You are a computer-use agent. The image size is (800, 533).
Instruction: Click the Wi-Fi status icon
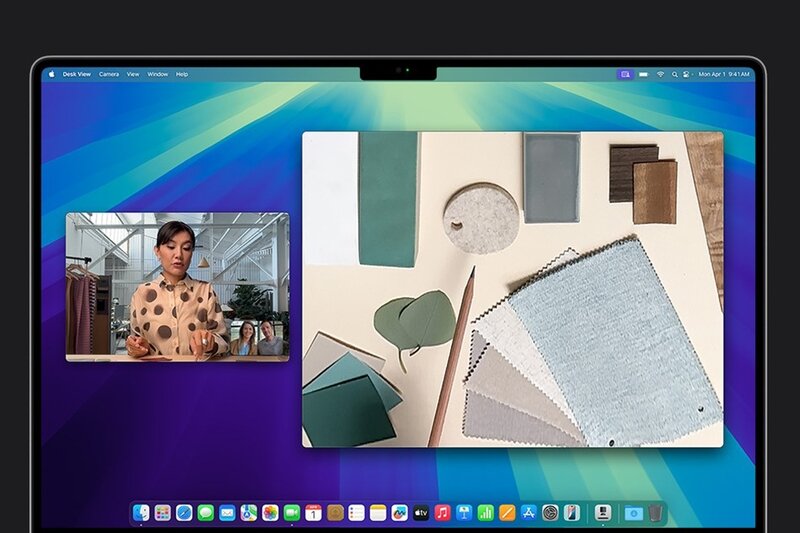coord(660,74)
